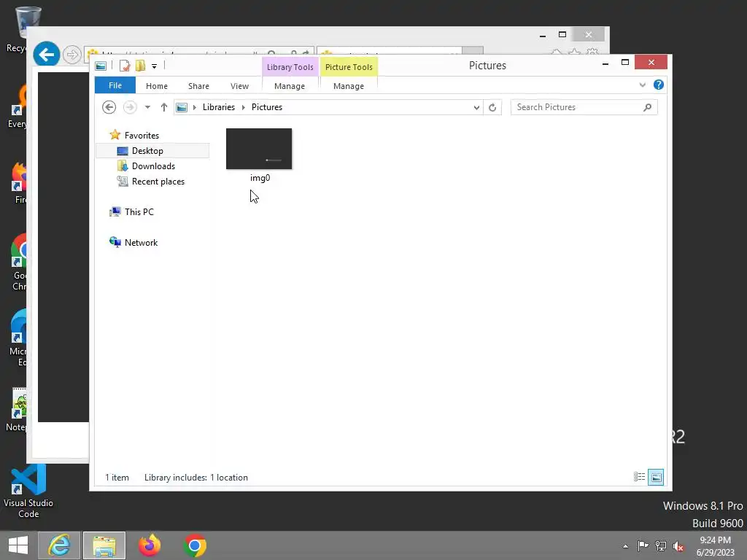Open the Visual Studio Code desktop shortcut

coord(28,492)
